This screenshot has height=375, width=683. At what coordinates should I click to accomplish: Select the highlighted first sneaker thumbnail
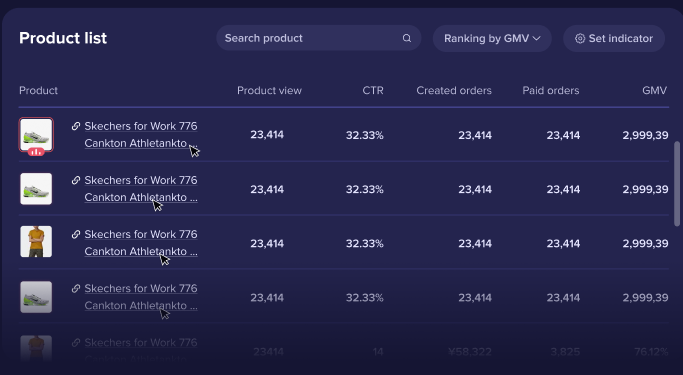pyautogui.click(x=36, y=134)
